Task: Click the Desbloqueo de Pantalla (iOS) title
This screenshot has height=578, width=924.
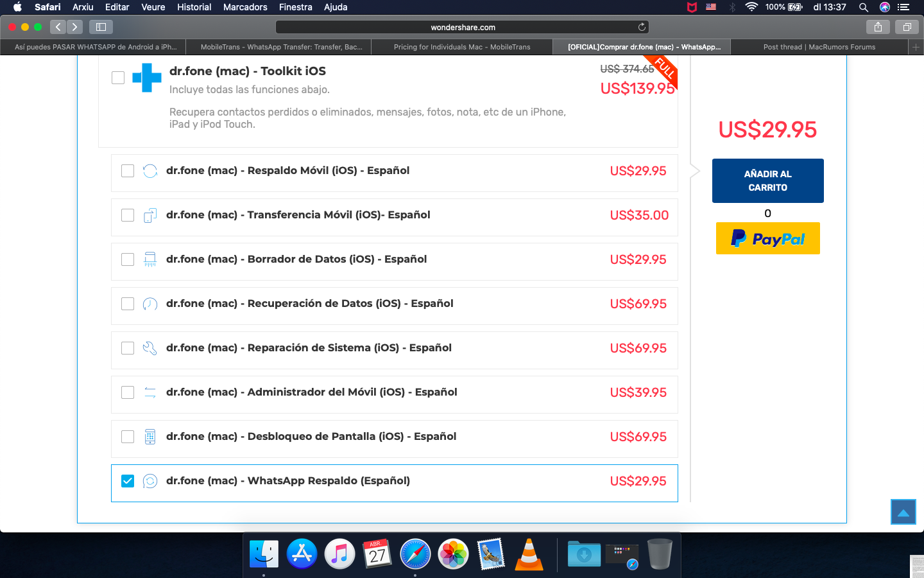Action: pos(311,436)
